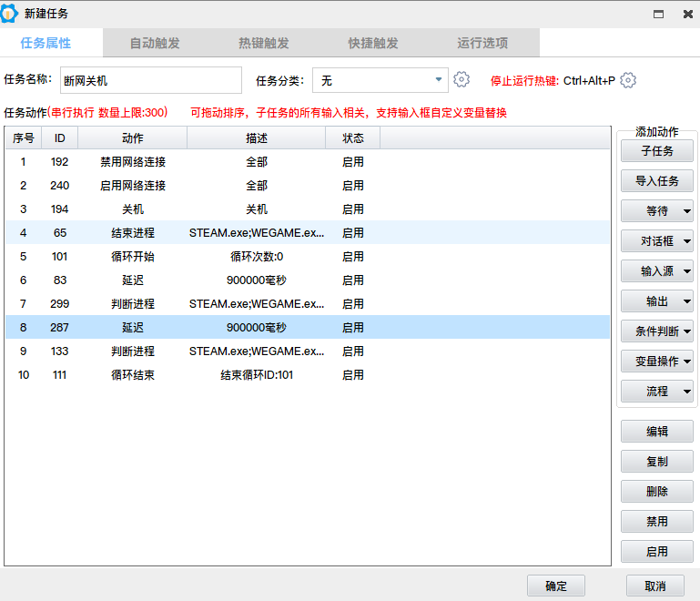Open the 任务分类 dropdown showing 无
700x601 pixels.
pos(380,80)
